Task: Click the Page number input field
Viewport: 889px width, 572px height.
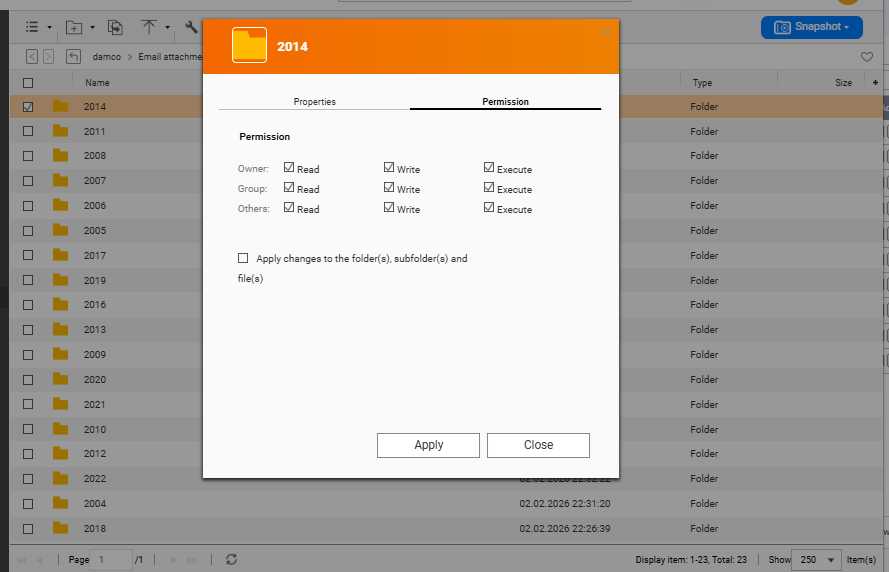Action: point(112,559)
